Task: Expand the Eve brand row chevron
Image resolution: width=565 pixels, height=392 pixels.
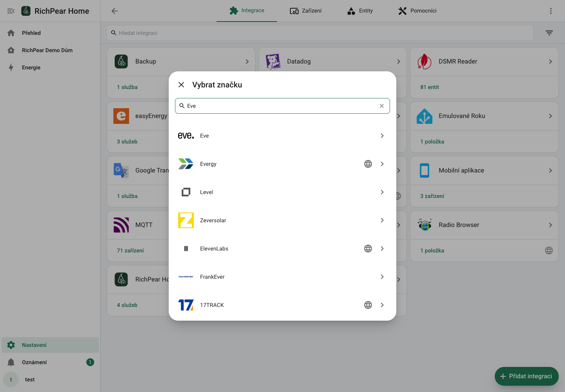Action: 382,136
